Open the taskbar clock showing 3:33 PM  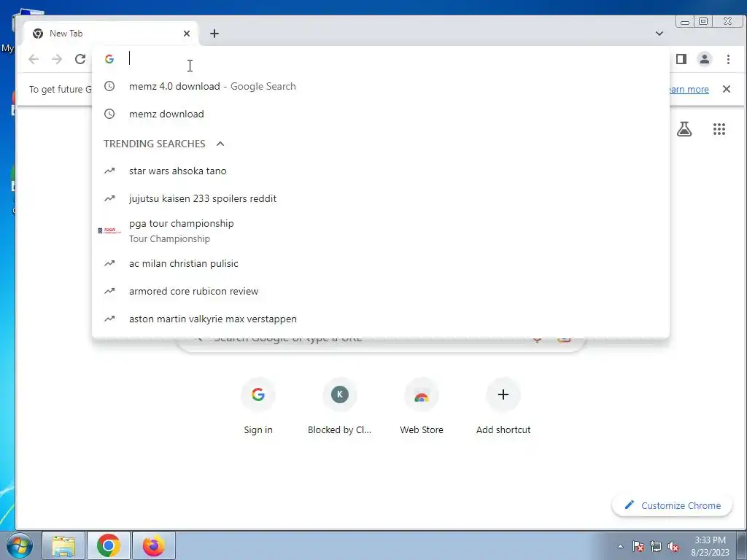point(710,546)
